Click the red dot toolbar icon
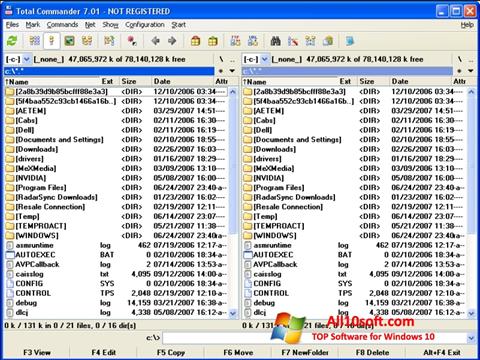The image size is (480, 360). point(132,41)
